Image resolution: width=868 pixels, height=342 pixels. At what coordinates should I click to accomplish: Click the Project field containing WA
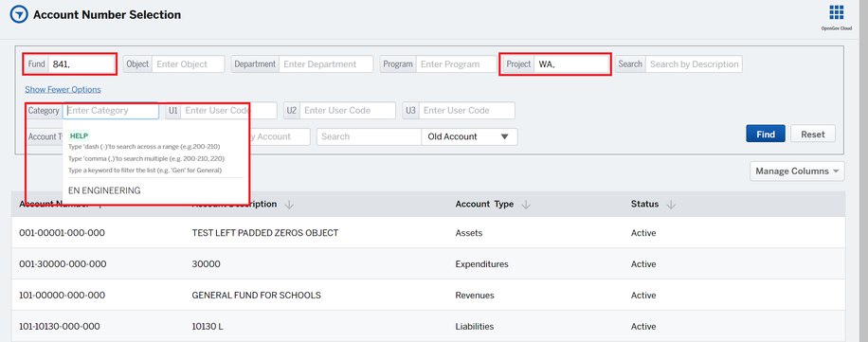[x=571, y=64]
